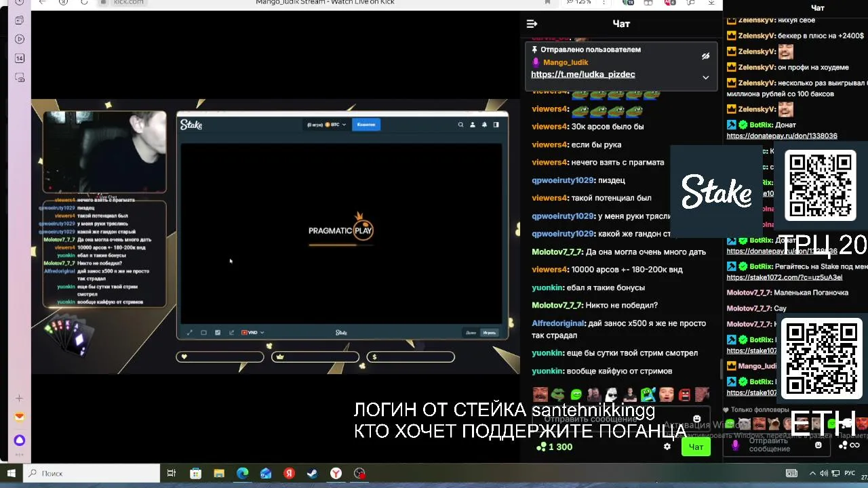The width and height of the screenshot is (868, 488).
Task: Click the upper QR code on the overlay
Action: pyautogui.click(x=821, y=185)
